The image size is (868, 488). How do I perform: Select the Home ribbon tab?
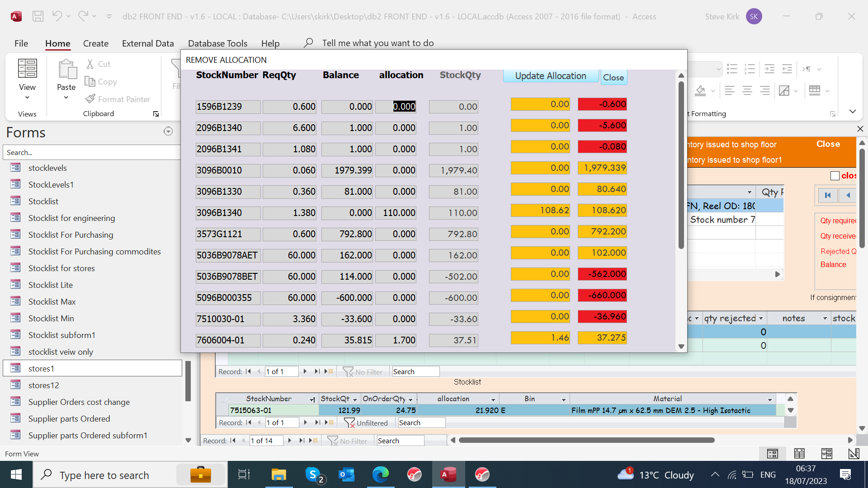pyautogui.click(x=58, y=43)
